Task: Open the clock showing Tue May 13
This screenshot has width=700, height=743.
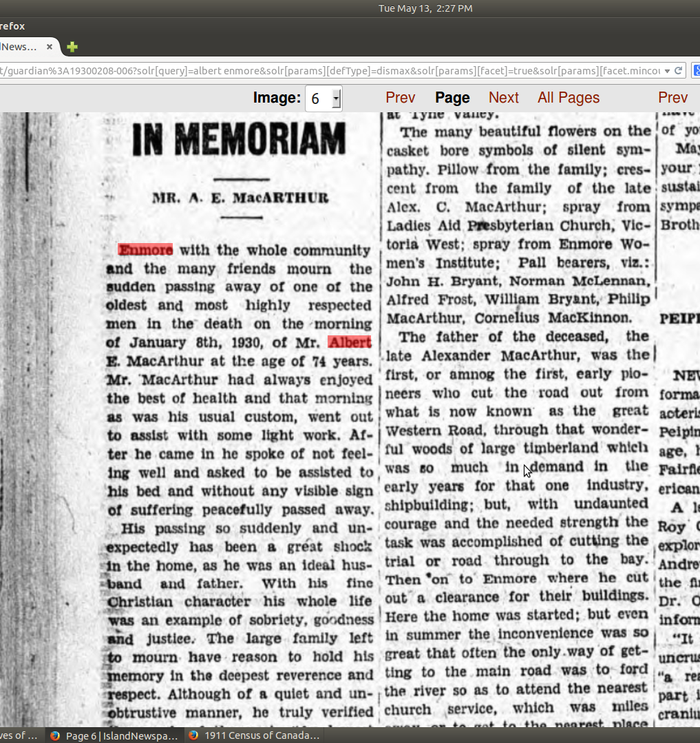Action: point(425,8)
